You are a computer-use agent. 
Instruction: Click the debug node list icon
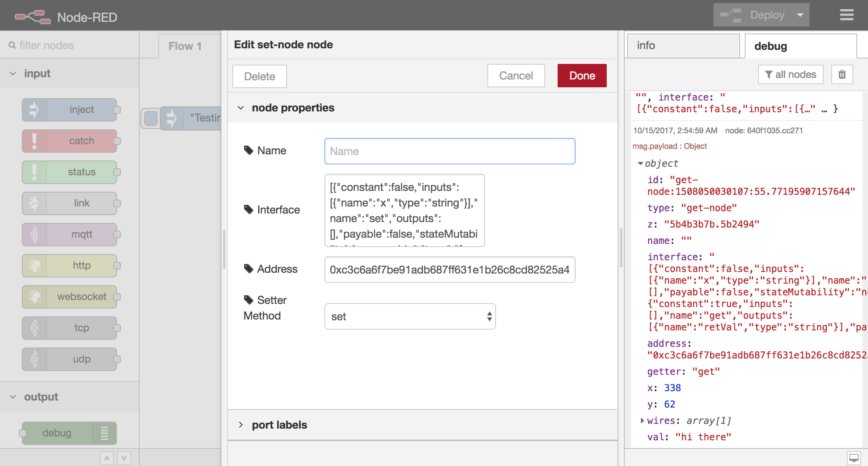104,433
